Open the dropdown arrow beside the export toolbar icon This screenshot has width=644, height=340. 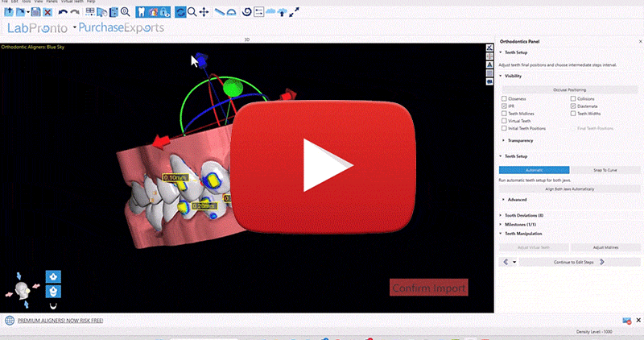tap(28, 12)
